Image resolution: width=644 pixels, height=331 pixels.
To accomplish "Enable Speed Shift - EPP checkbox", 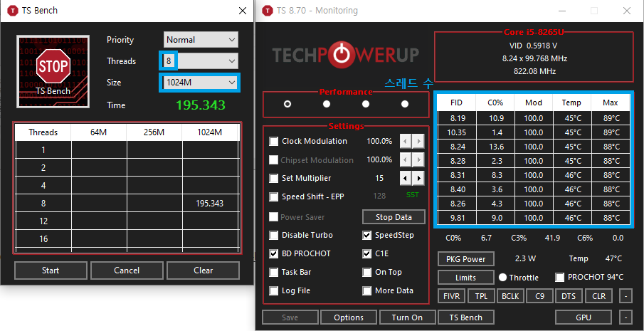I will tap(273, 196).
